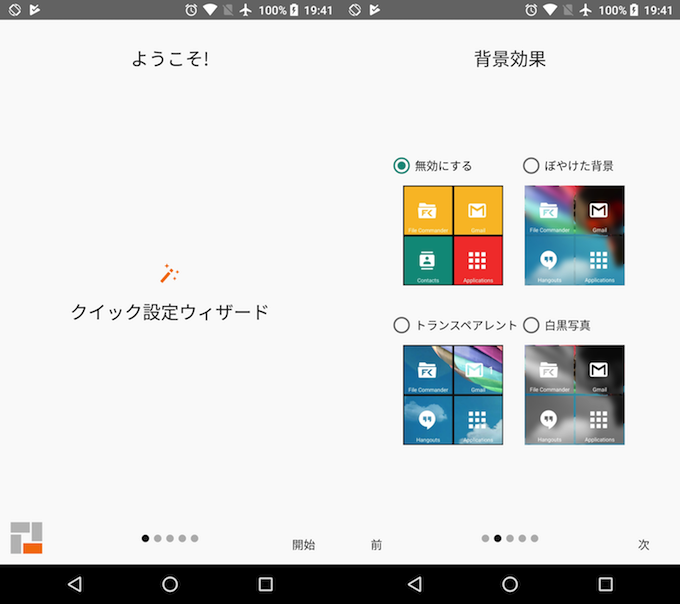This screenshot has width=680, height=604.
Task: Choose the 白黒写真 radio option
Action: coord(531,325)
